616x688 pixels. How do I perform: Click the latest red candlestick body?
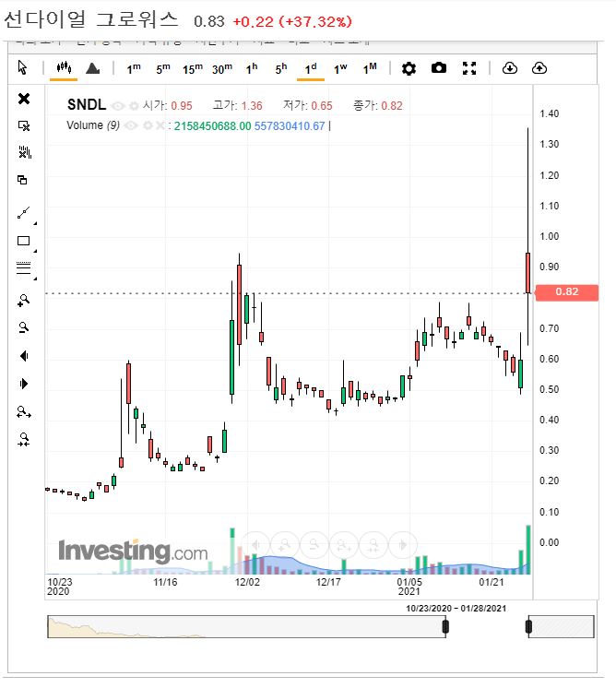[527, 272]
